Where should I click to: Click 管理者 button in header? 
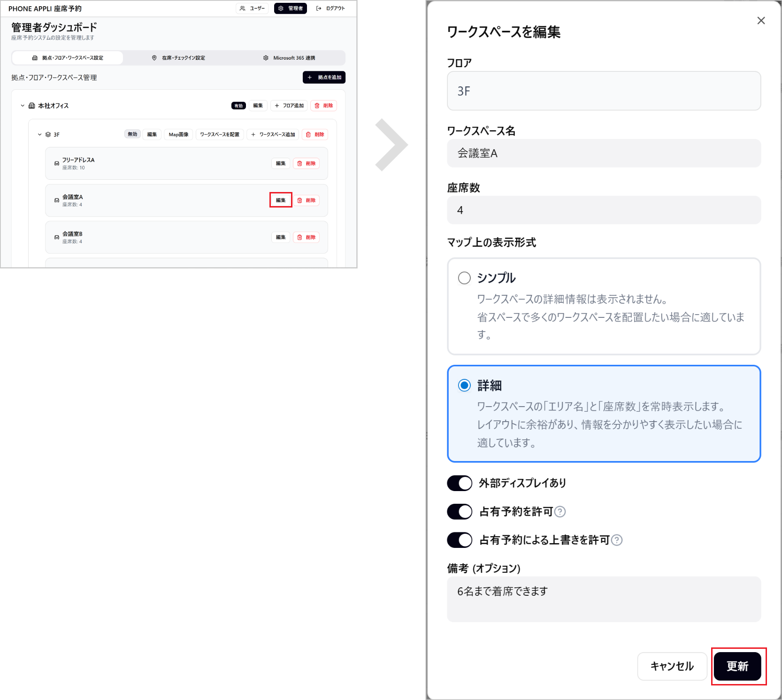click(291, 8)
